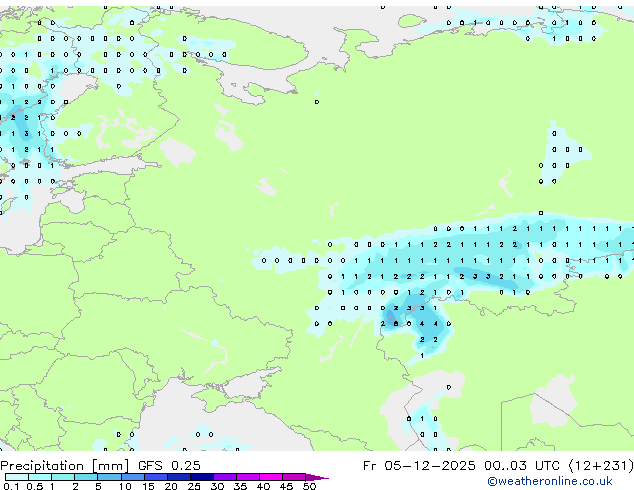
Task: Select the 40–45 mm magenta legend swatch
Action: [271, 477]
